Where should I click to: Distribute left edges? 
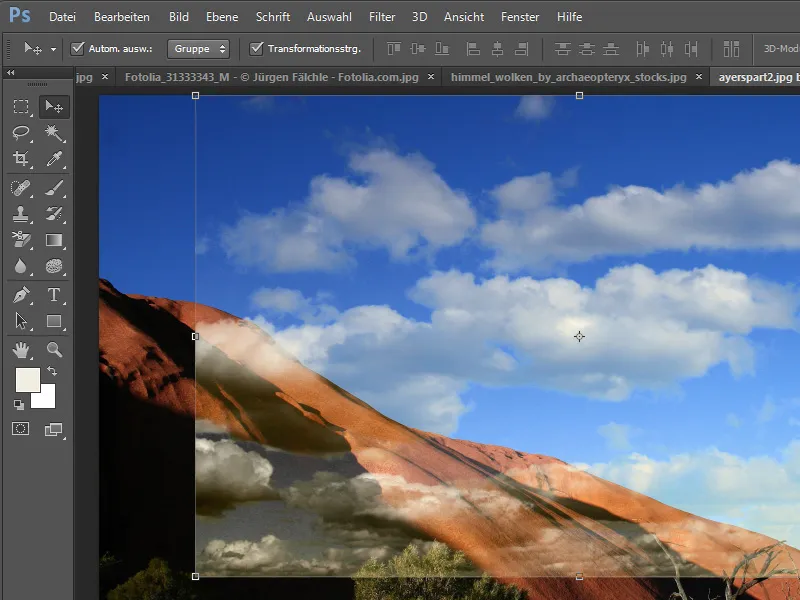[x=642, y=49]
